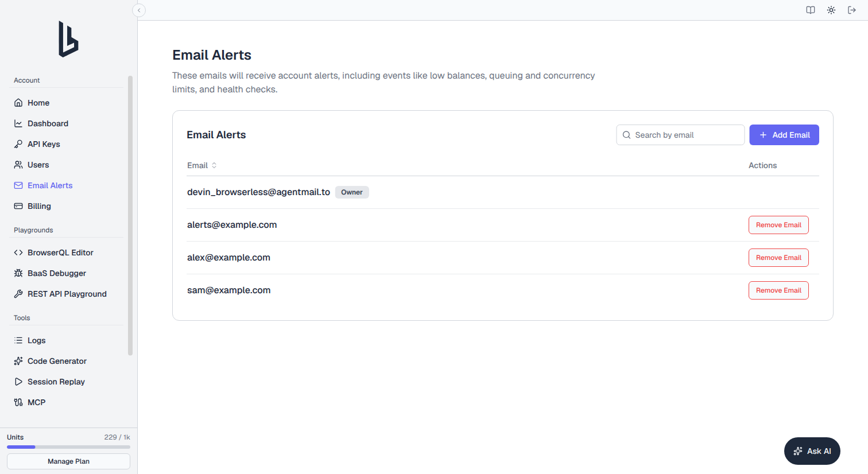Screen dimensions: 868x474
Task: Click the Email Alerts card title
Action: click(216, 135)
